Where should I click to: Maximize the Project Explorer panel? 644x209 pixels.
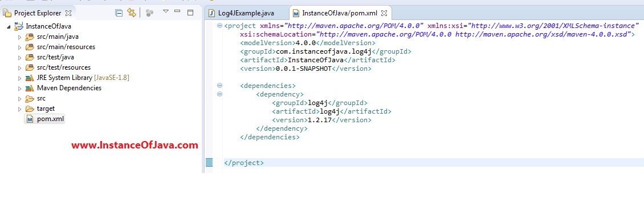190,13
